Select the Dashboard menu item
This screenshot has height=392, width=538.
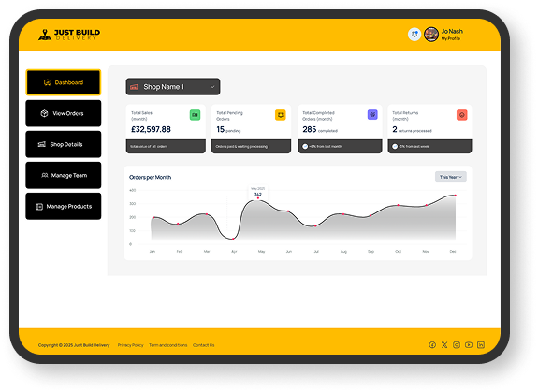click(64, 82)
